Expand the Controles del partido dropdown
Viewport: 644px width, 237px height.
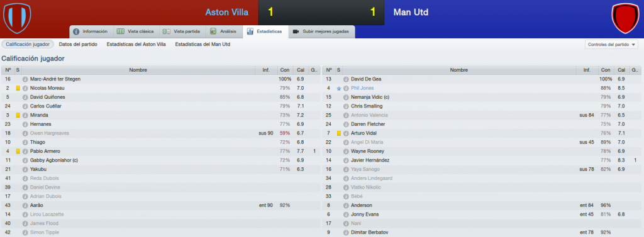611,45
